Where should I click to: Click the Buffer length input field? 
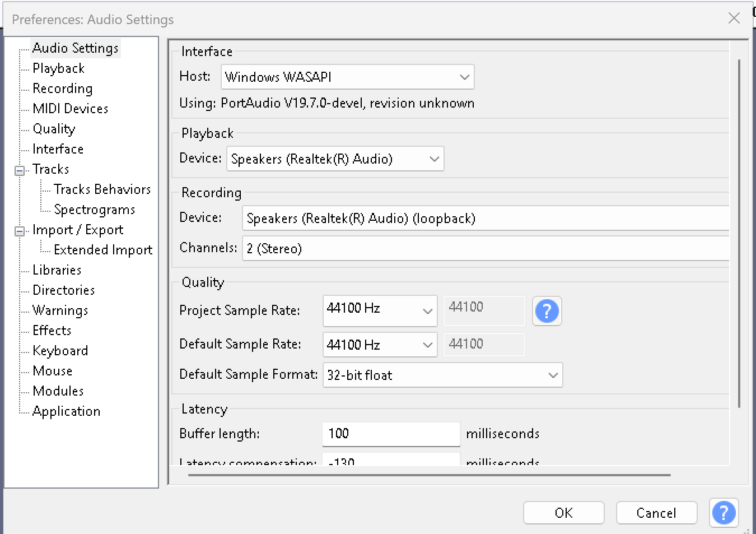pyautogui.click(x=390, y=434)
